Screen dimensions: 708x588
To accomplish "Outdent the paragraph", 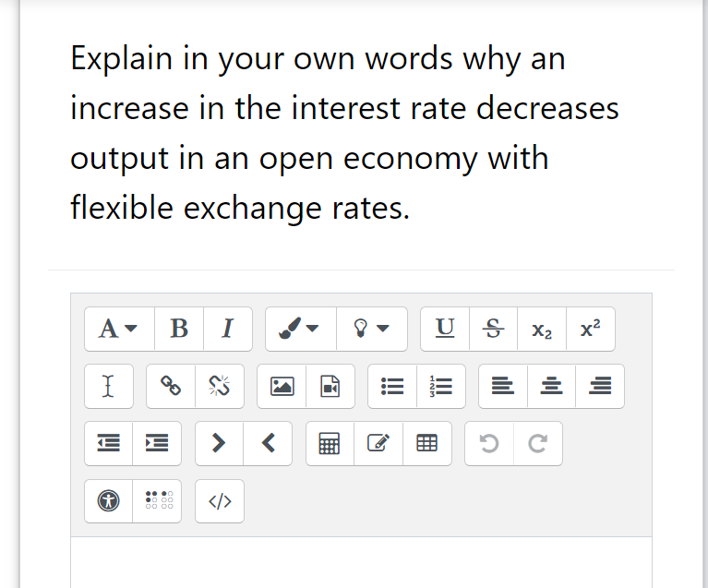I will (109, 443).
